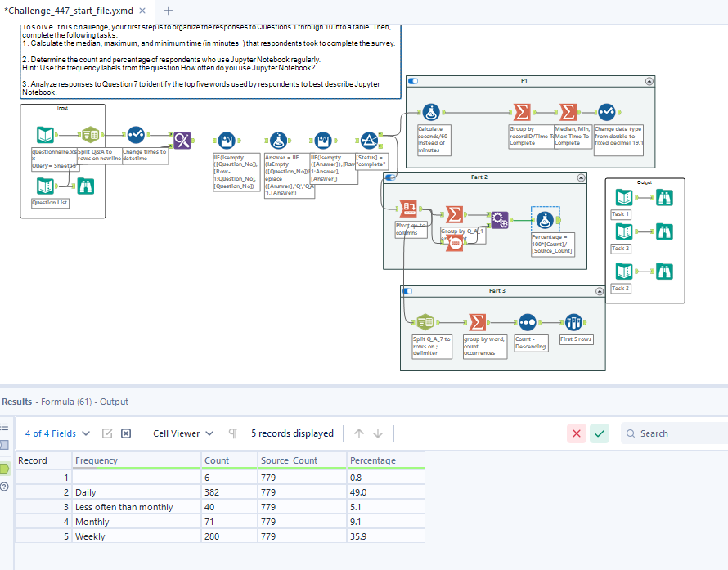
Task: Cancel changes with the red X button
Action: click(577, 433)
